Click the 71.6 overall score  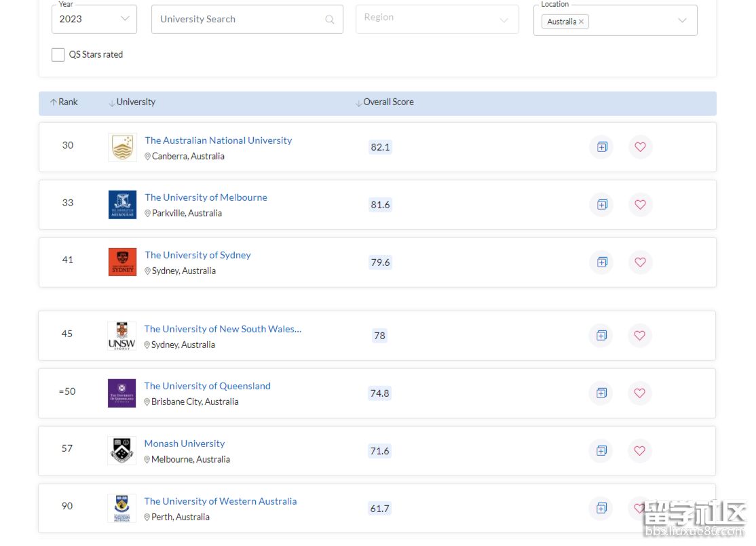click(380, 451)
